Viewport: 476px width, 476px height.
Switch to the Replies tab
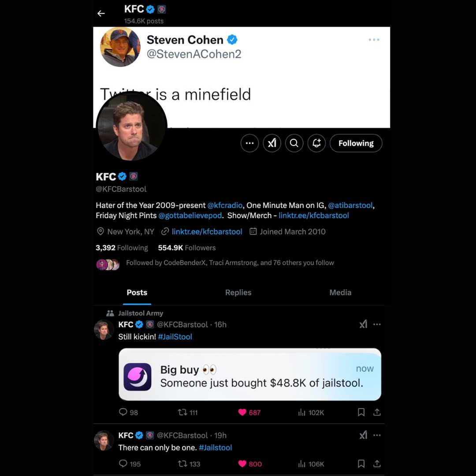(x=238, y=293)
